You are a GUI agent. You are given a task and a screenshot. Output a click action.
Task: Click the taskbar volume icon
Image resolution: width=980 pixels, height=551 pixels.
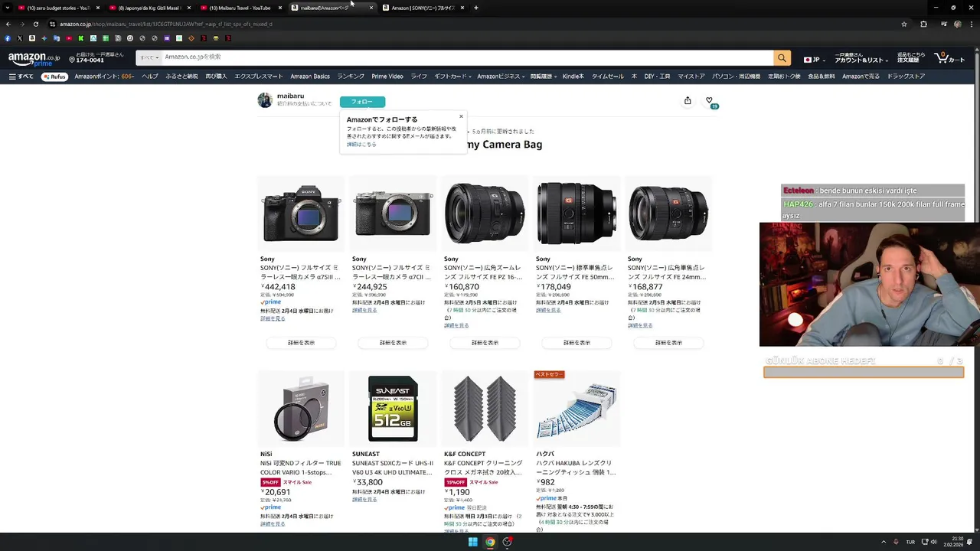click(935, 542)
